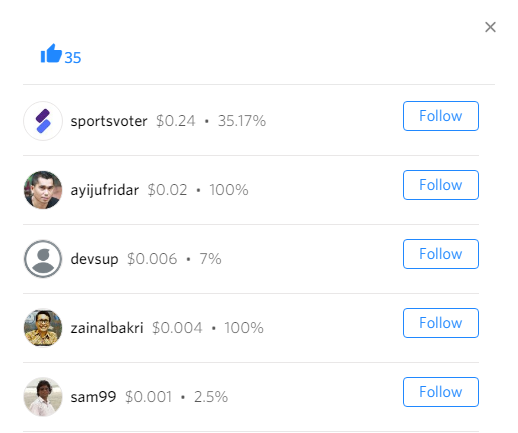
Task: Open the zainalbakri username link
Action: click(x=107, y=328)
